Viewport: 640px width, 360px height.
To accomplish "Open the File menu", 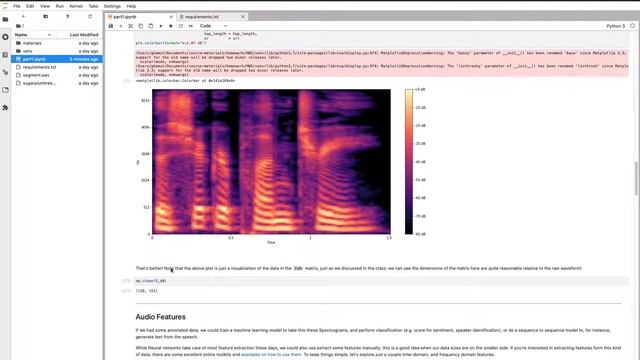I will (x=17, y=6).
